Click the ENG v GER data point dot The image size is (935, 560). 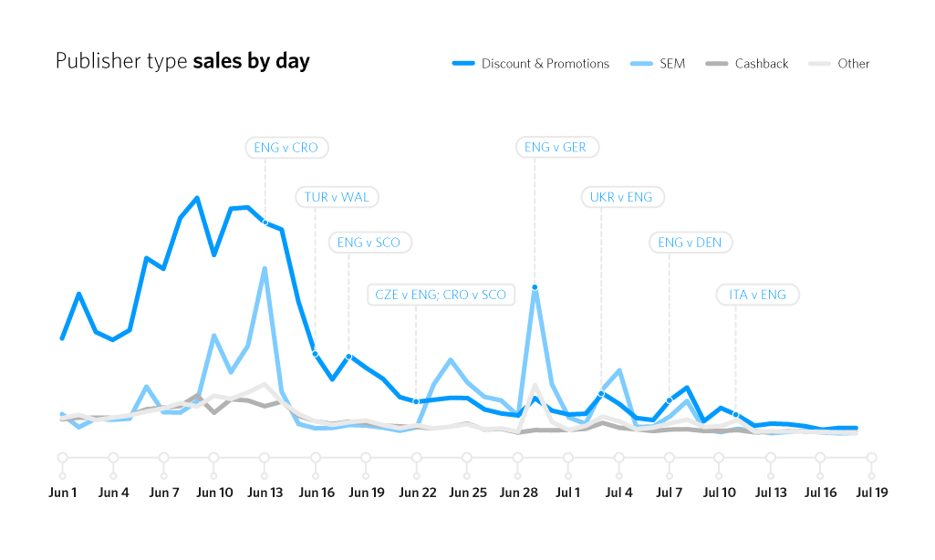point(535,287)
